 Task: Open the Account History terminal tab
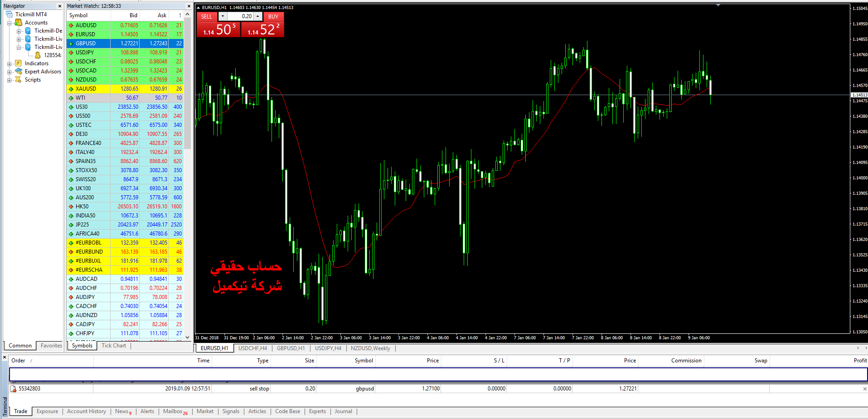tap(87, 411)
